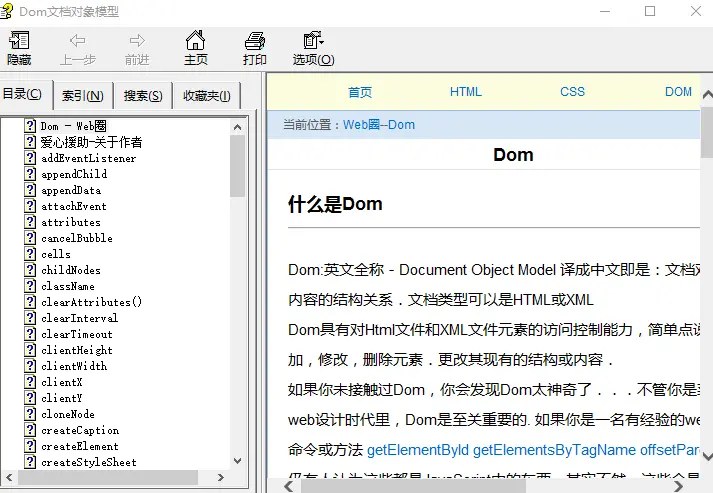Select the createElement topic entry
Image resolution: width=713 pixels, height=493 pixels.
(x=79, y=446)
